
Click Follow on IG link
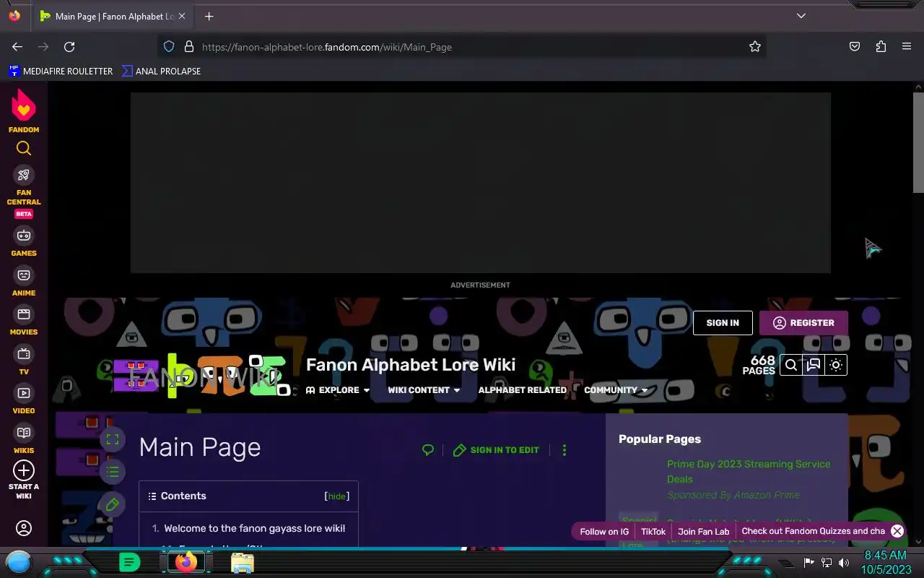point(604,531)
